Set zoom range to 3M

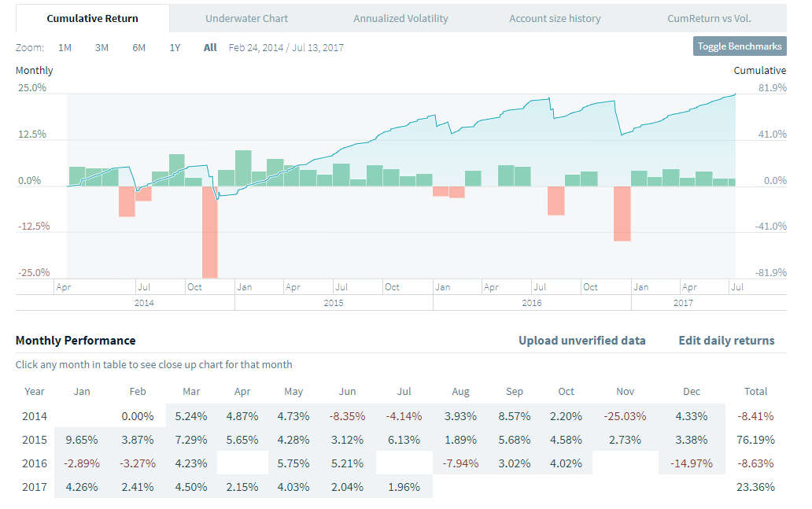(101, 47)
